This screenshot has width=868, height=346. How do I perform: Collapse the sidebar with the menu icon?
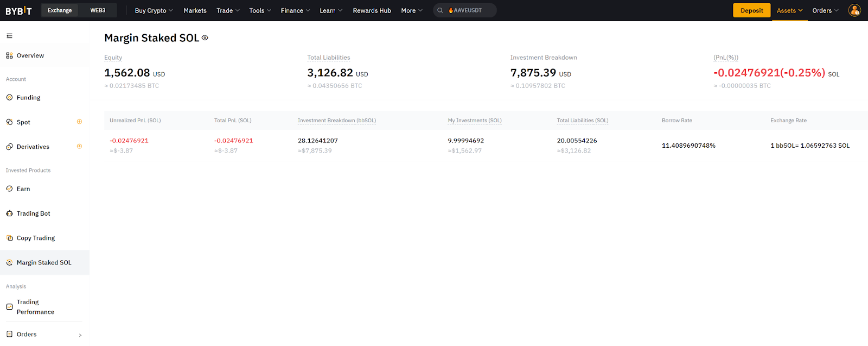[x=9, y=36]
